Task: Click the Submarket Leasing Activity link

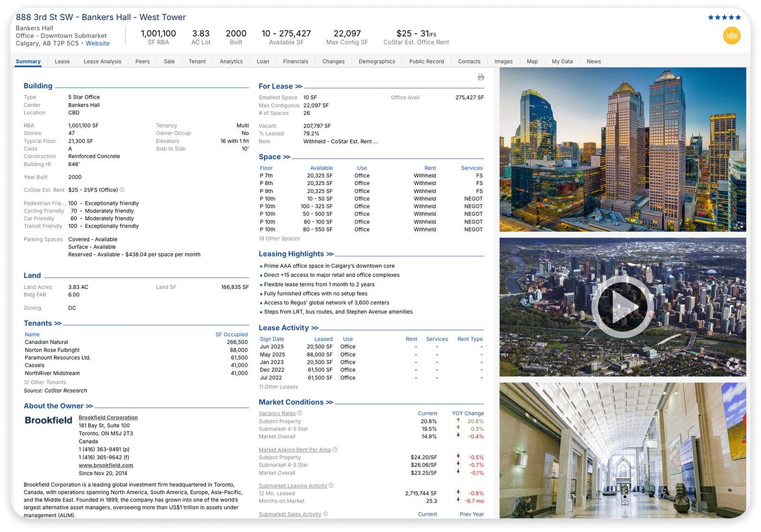Action: 293,486
